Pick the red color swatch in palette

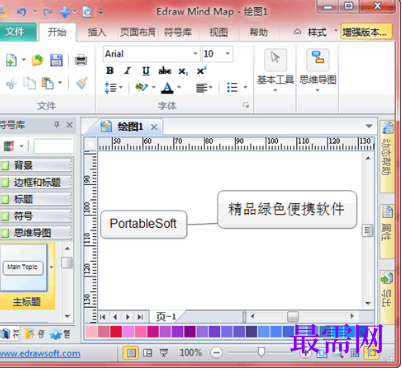coord(116,332)
